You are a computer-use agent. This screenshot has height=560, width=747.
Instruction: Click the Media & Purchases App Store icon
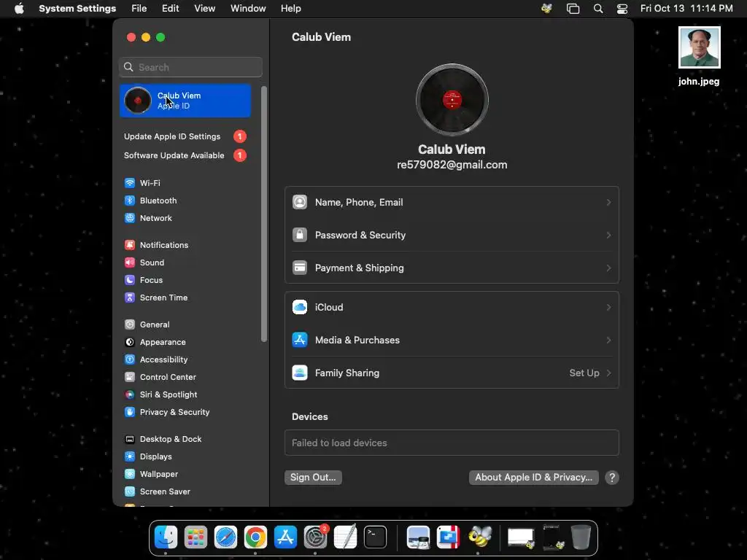pyautogui.click(x=300, y=340)
